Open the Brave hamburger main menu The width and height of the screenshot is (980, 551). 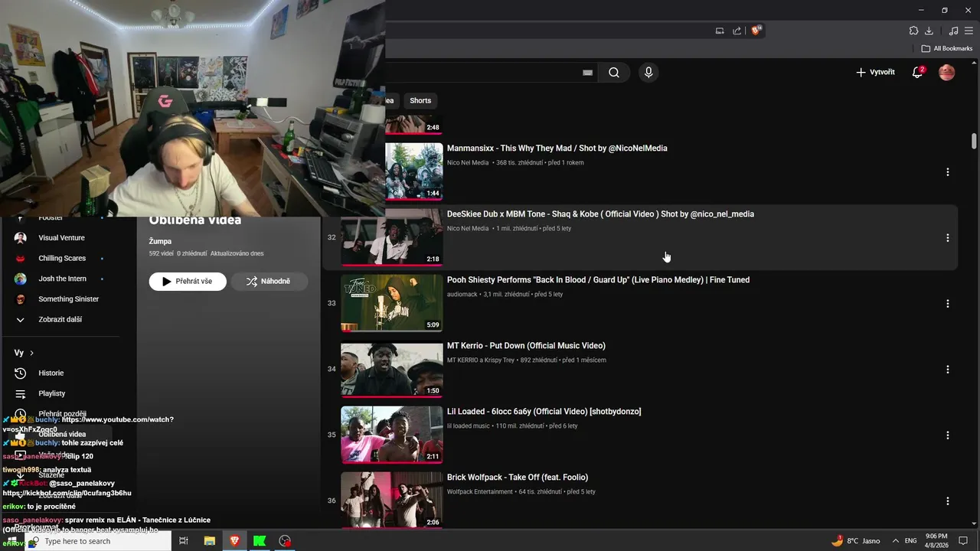point(969,31)
